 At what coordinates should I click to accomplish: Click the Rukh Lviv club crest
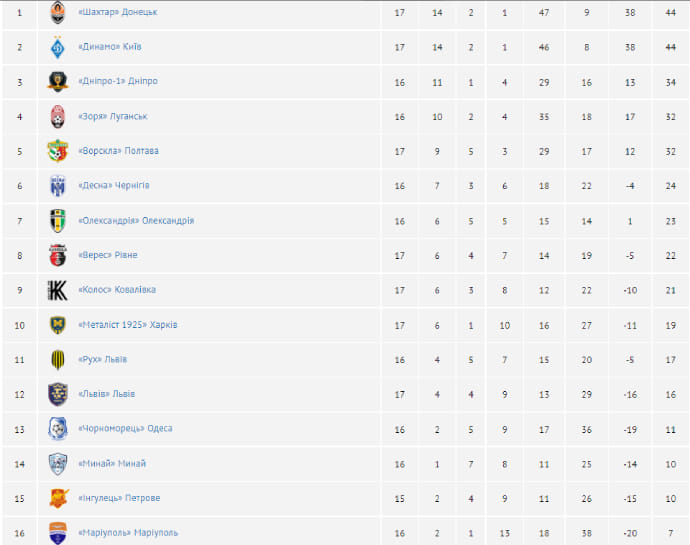[x=58, y=360]
